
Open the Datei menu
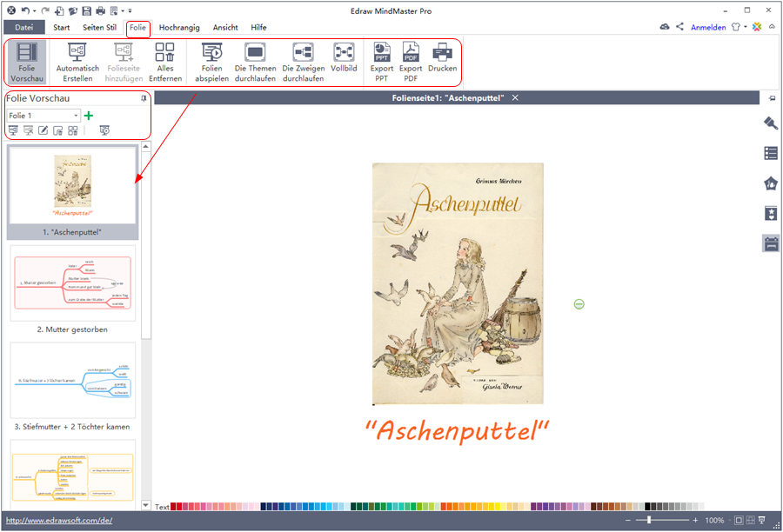pyautogui.click(x=24, y=28)
